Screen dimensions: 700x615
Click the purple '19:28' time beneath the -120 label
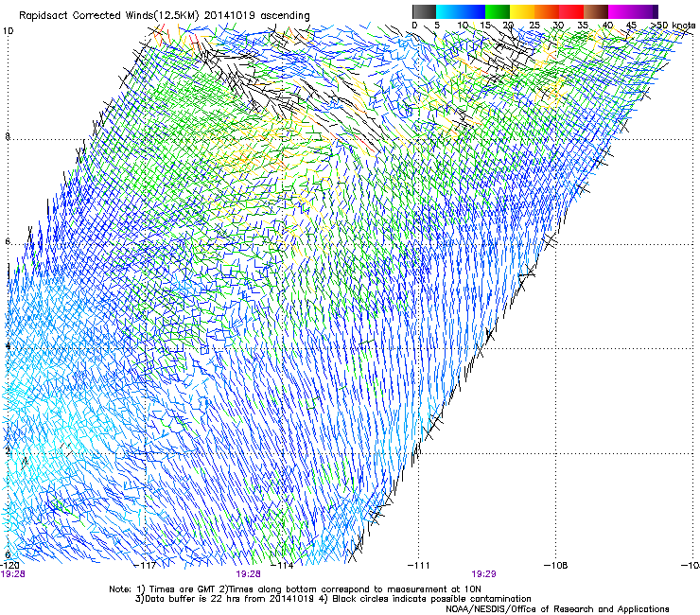click(x=12, y=574)
